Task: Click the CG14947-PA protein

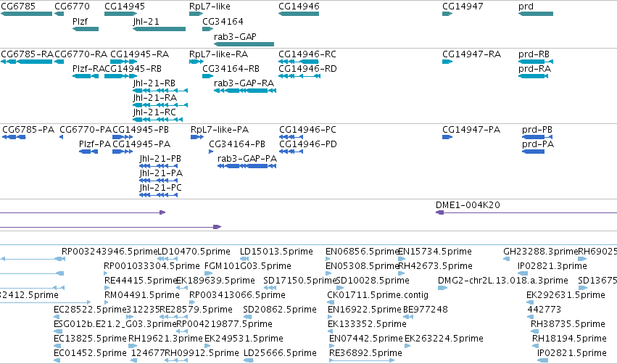Action: coord(447,137)
